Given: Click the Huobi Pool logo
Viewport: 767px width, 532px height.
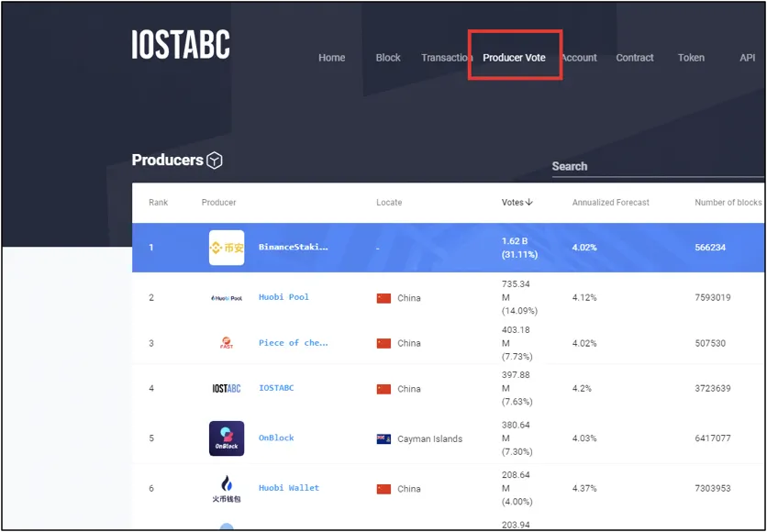Looking at the screenshot, I should [227, 298].
